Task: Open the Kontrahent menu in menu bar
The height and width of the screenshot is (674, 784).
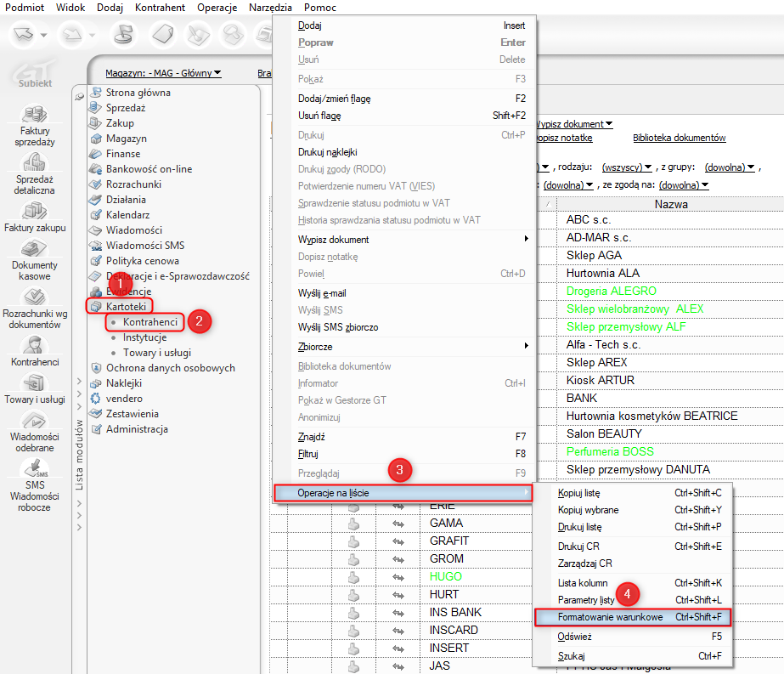Action: (x=160, y=7)
